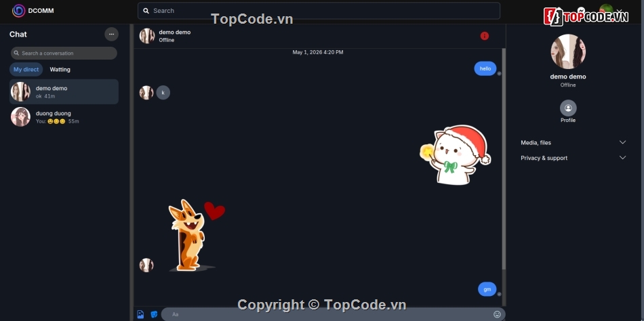Screen dimensions: 644x321
Task: Focus the Search a conversation field
Action: point(64,53)
